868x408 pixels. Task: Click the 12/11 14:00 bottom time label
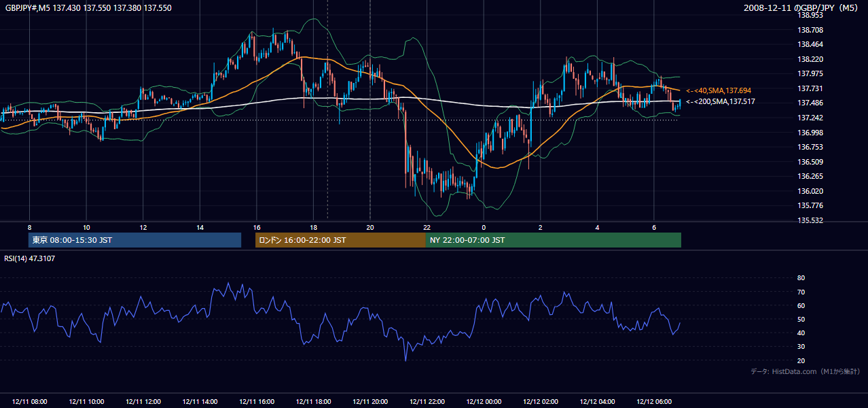coord(200,402)
